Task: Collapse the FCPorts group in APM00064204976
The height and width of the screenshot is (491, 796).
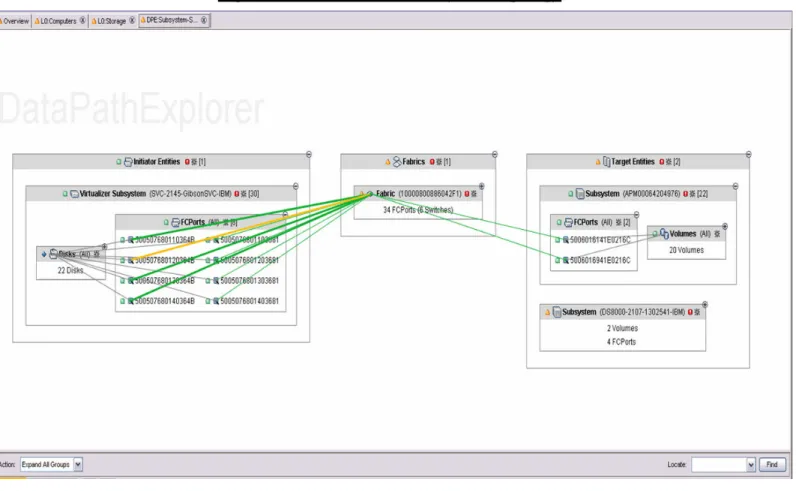Action: pos(636,215)
